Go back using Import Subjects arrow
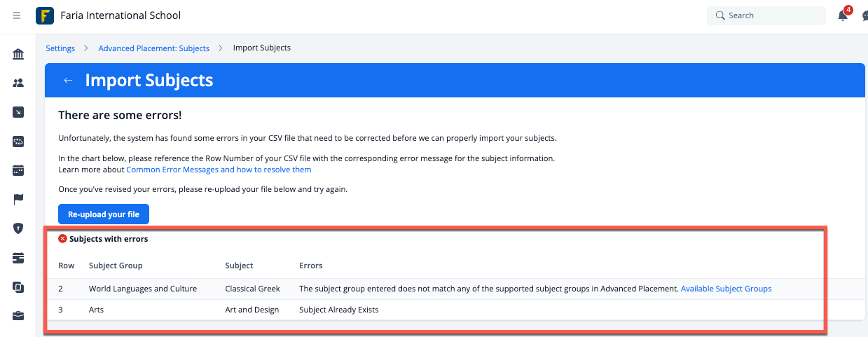Screen dimensions: 868x337 coord(68,81)
